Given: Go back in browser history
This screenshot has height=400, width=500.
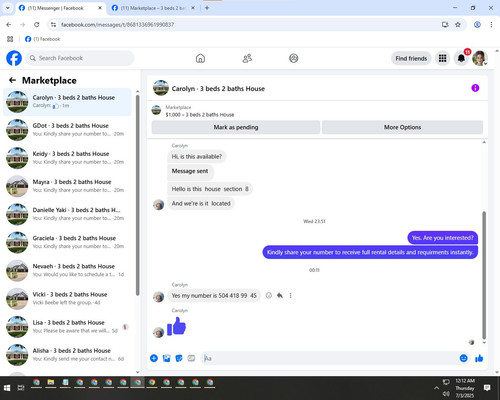Looking at the screenshot, I should point(9,25).
